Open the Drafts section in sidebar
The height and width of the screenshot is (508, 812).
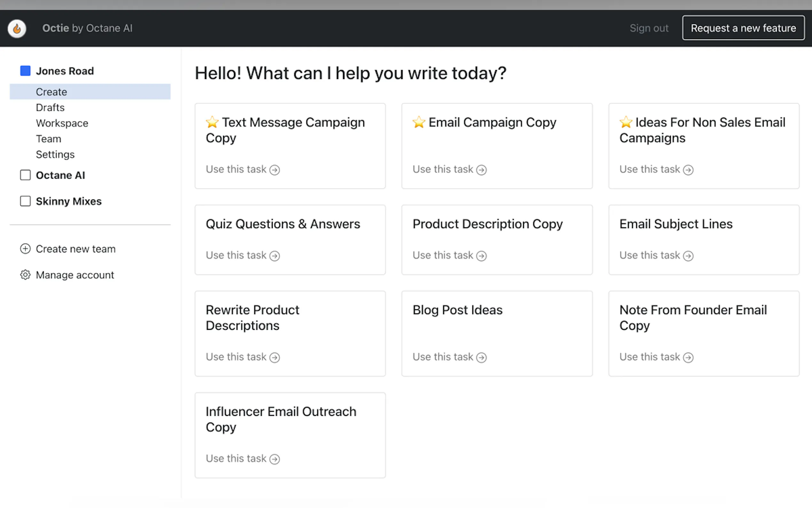pyautogui.click(x=50, y=107)
